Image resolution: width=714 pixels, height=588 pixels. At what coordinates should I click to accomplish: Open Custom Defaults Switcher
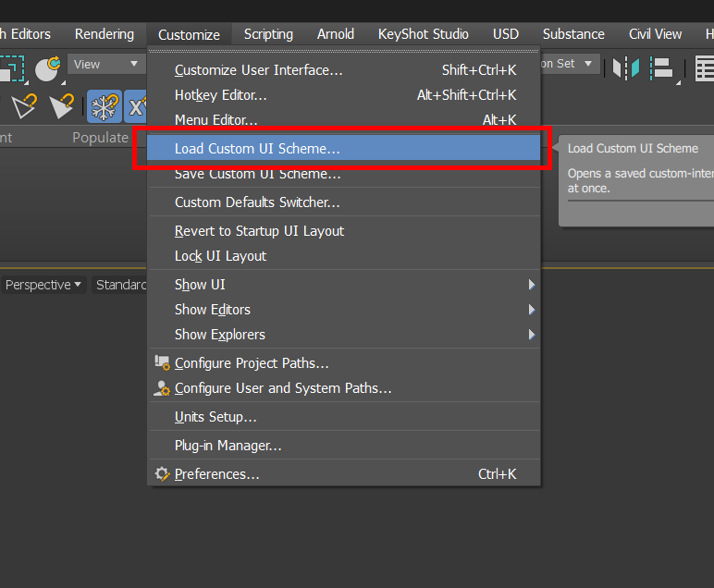pyautogui.click(x=344, y=202)
